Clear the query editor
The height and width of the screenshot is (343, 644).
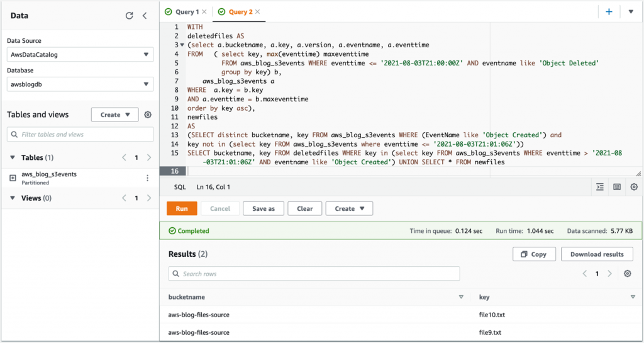click(305, 208)
